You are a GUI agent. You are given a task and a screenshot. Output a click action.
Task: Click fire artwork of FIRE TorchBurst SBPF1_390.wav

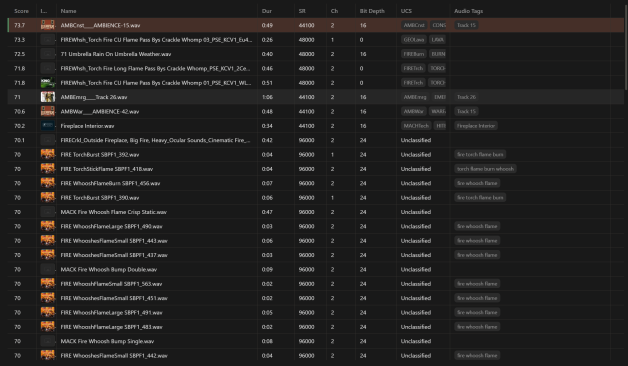click(48, 197)
